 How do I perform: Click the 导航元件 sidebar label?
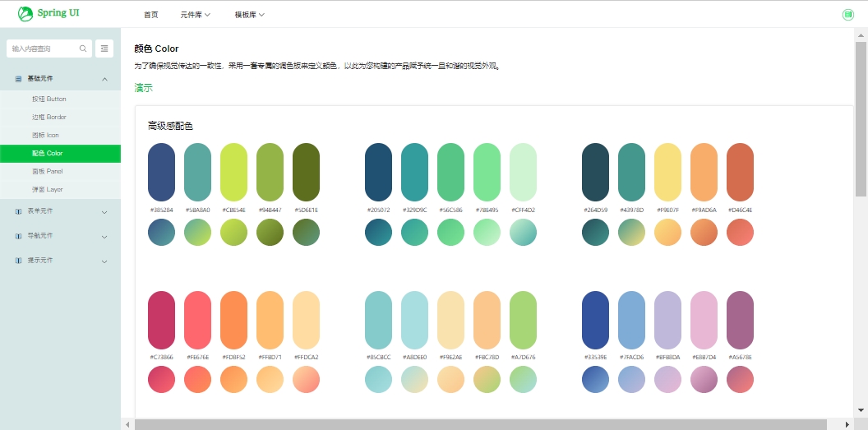[x=39, y=236]
